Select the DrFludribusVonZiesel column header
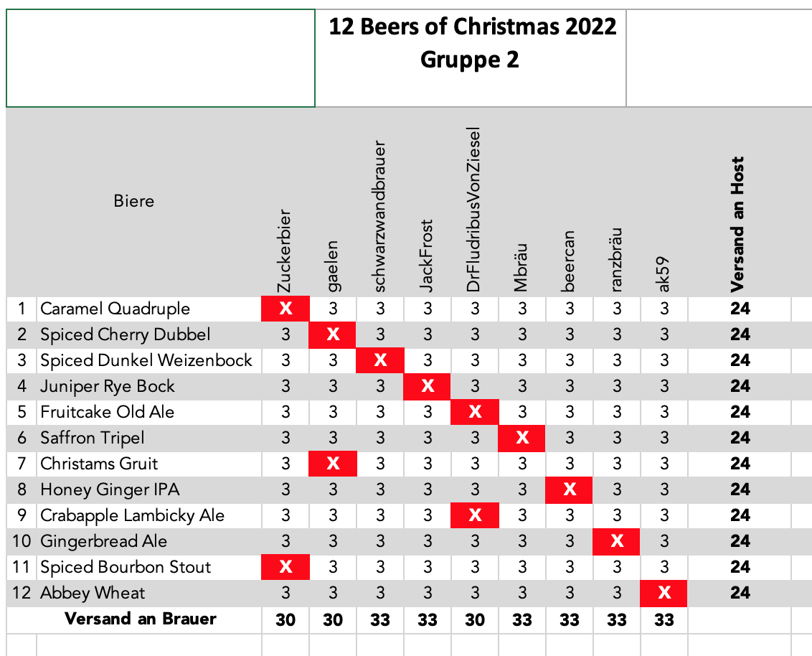The height and width of the screenshot is (656, 812). click(473, 210)
